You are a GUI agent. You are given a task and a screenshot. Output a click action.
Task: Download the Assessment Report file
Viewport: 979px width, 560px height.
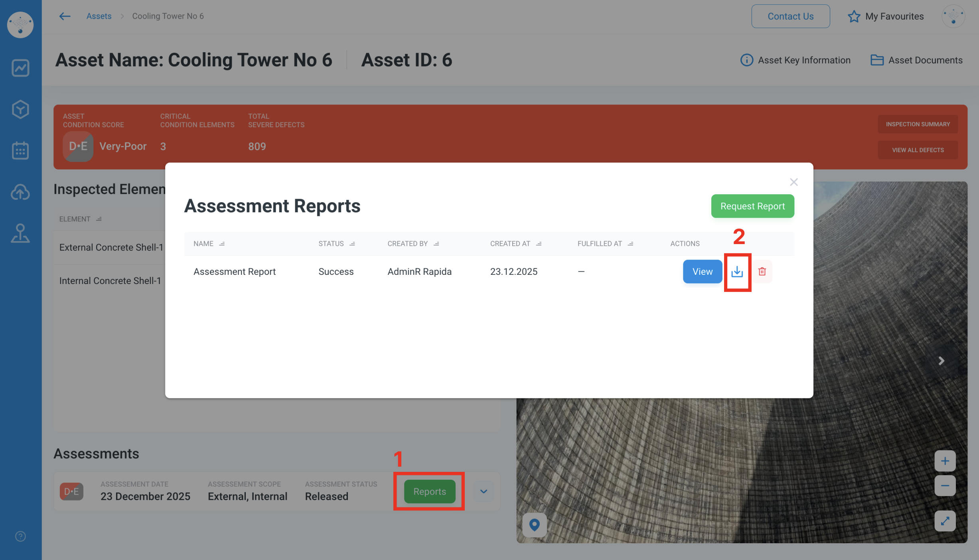pyautogui.click(x=737, y=272)
